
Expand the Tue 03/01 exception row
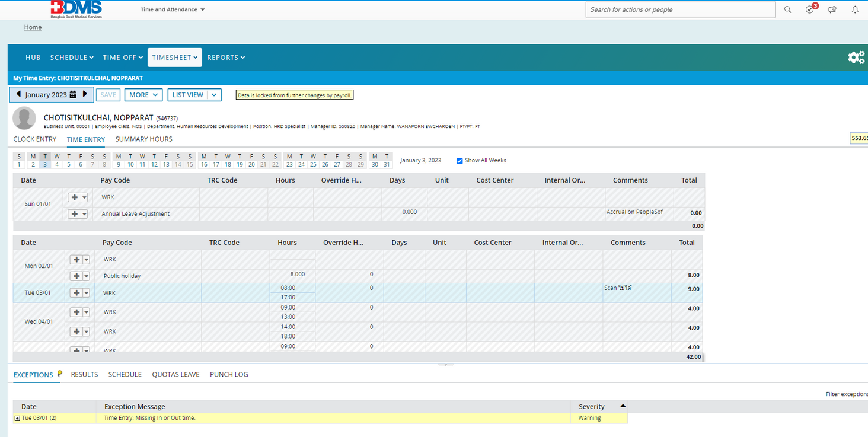17,418
